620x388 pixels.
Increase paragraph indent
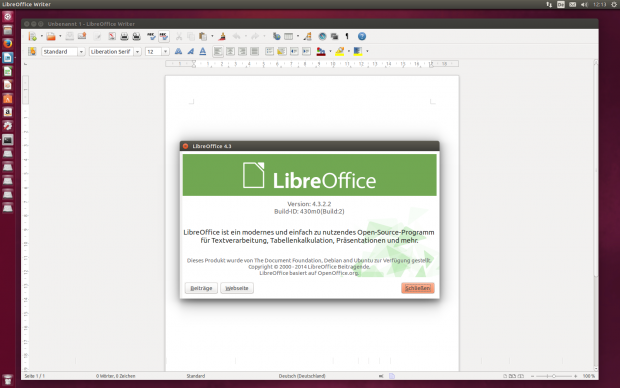(306, 51)
